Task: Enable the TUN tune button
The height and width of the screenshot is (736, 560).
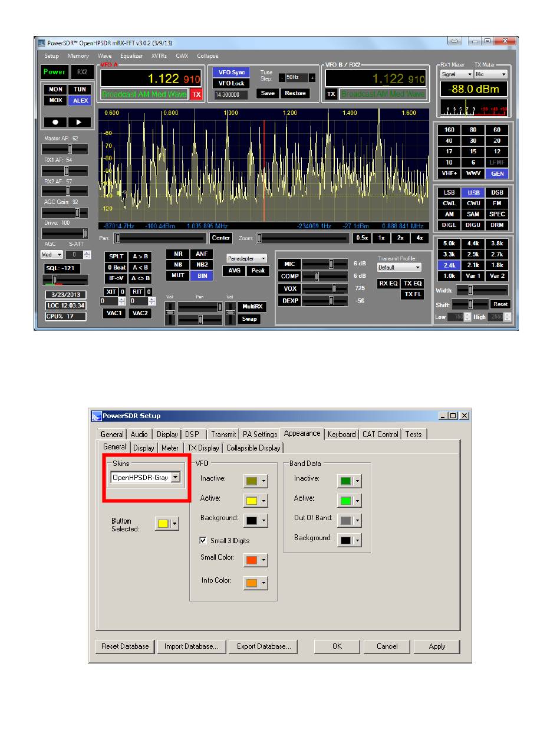Action: (x=80, y=90)
